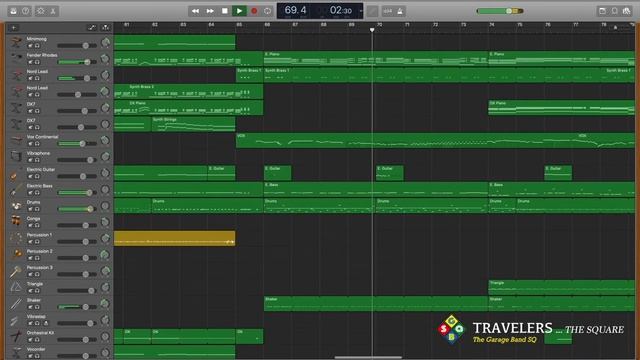Select the Triangle track icon
Screen dimensions: 640x360
[16, 287]
